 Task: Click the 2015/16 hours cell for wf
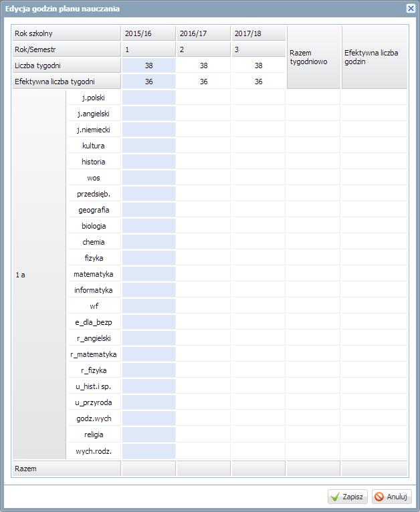(x=148, y=306)
